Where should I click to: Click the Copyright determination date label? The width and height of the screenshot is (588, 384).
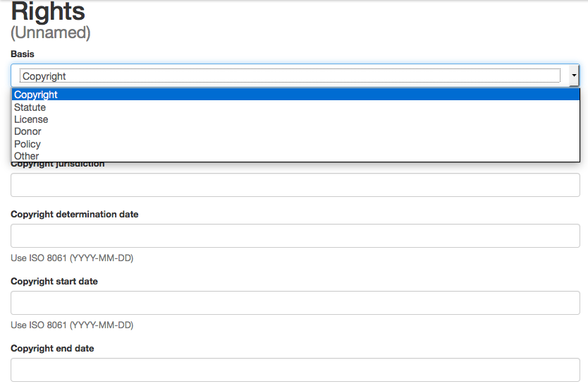point(75,214)
